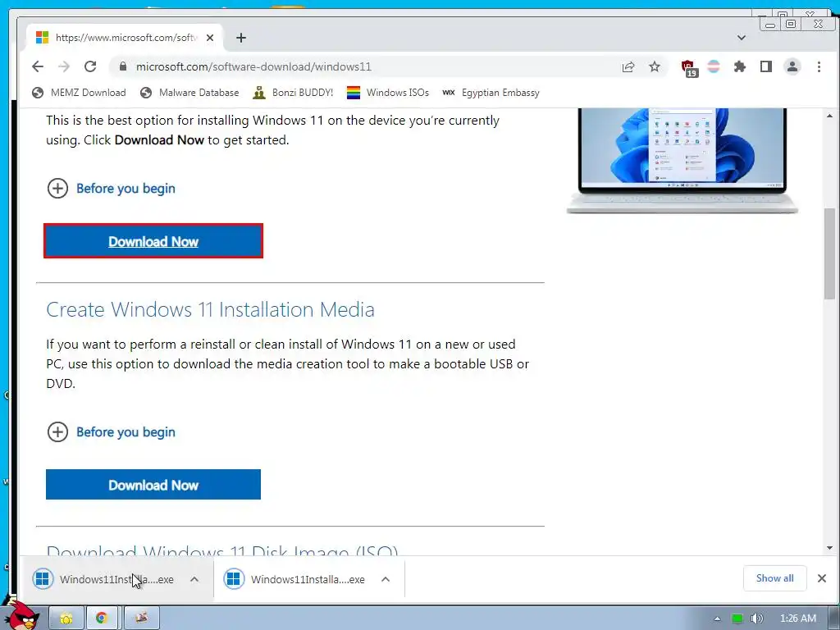Close the downloads bar
840x630 pixels.
pos(822,578)
